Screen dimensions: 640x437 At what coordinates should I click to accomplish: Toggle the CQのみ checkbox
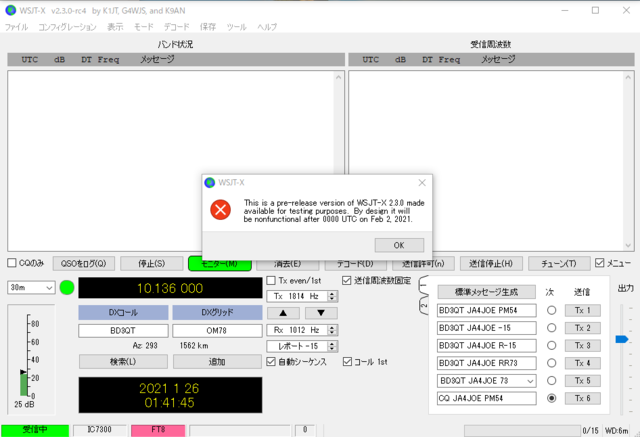point(12,263)
